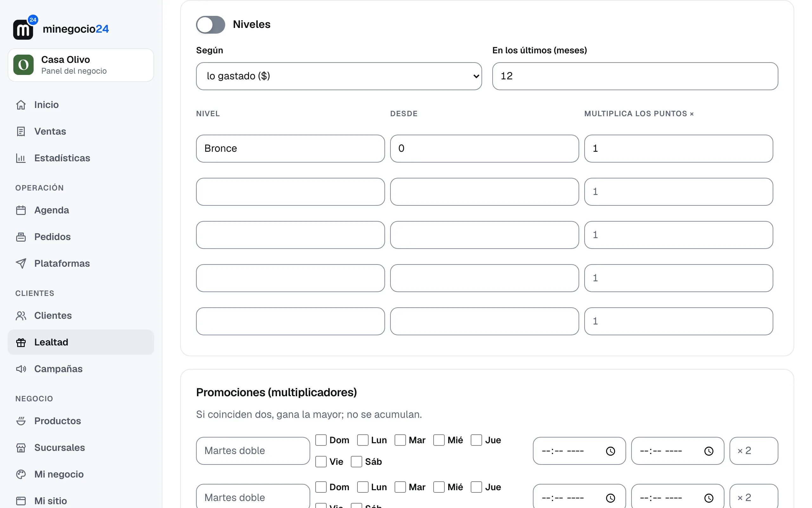Image resolution: width=812 pixels, height=508 pixels.
Task: Open the Casa Olivo business panel card
Action: [x=81, y=65]
